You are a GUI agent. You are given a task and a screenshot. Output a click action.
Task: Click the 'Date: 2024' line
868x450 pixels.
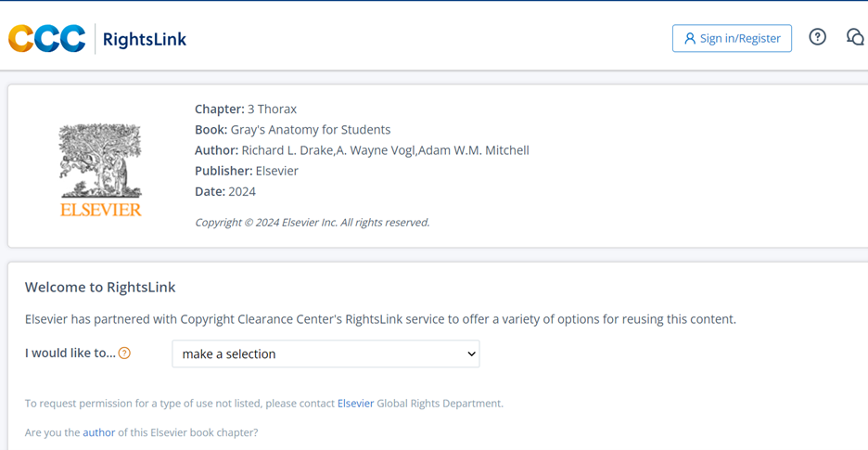tap(225, 191)
